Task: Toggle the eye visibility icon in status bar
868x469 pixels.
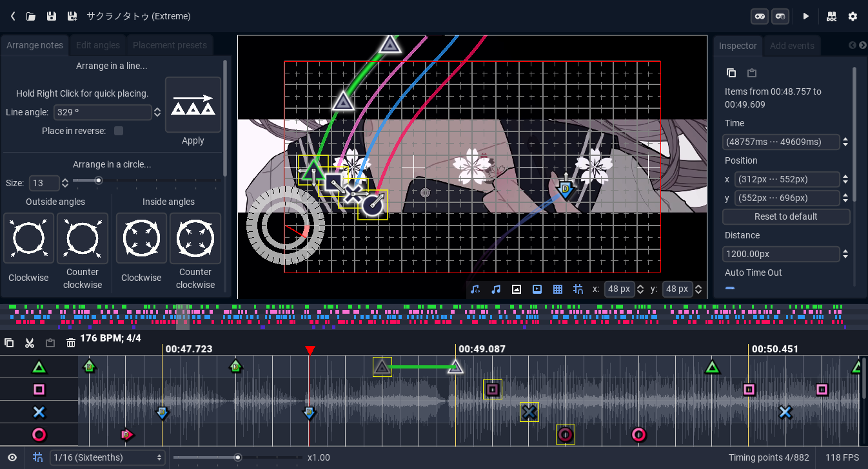Action: [12, 457]
